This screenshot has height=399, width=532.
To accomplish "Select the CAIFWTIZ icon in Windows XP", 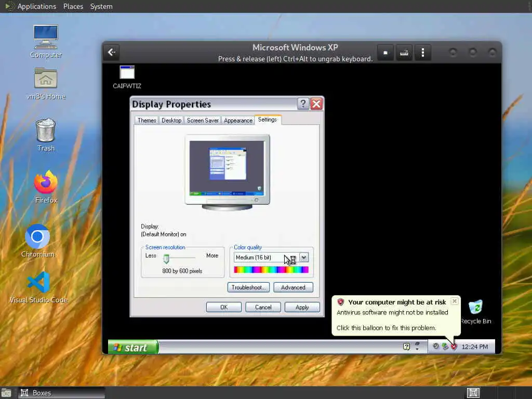I will 127,77.
